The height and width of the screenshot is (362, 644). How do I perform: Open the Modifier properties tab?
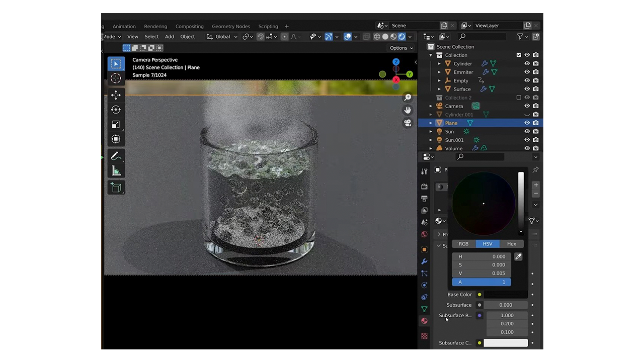click(424, 261)
